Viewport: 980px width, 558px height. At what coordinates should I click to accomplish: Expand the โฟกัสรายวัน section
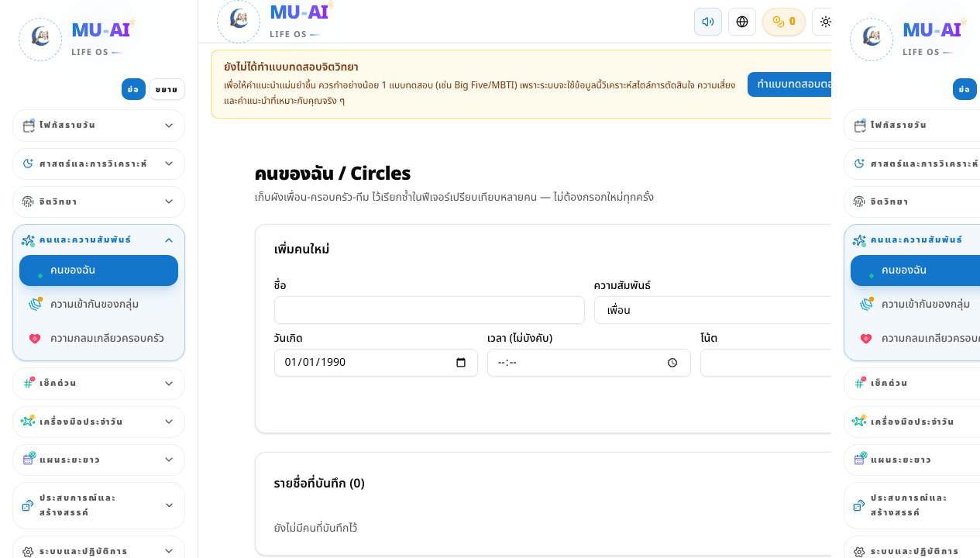click(98, 126)
